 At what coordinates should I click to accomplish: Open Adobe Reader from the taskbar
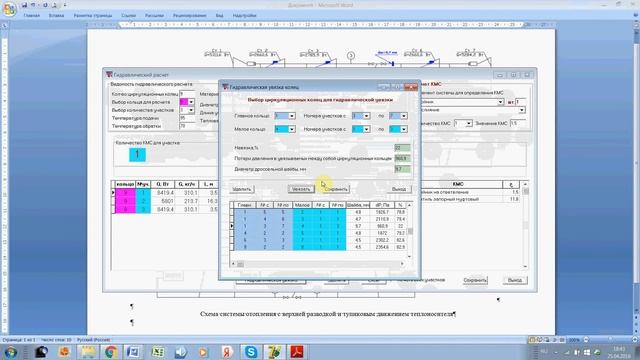click(x=297, y=351)
